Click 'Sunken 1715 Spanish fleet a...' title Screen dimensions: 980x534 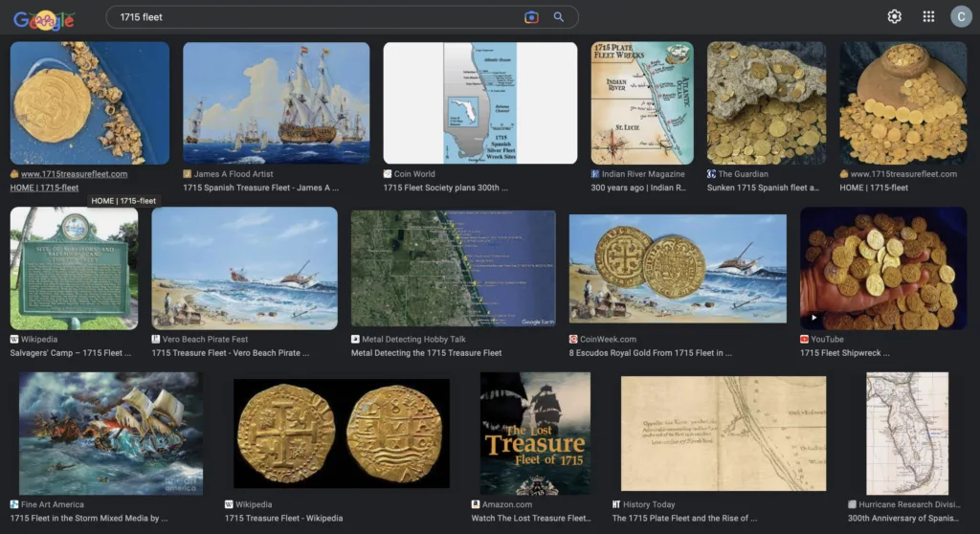pos(763,188)
